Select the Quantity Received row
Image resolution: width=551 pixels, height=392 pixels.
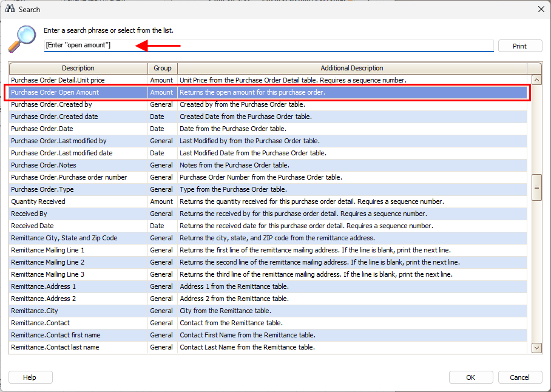[268, 201]
